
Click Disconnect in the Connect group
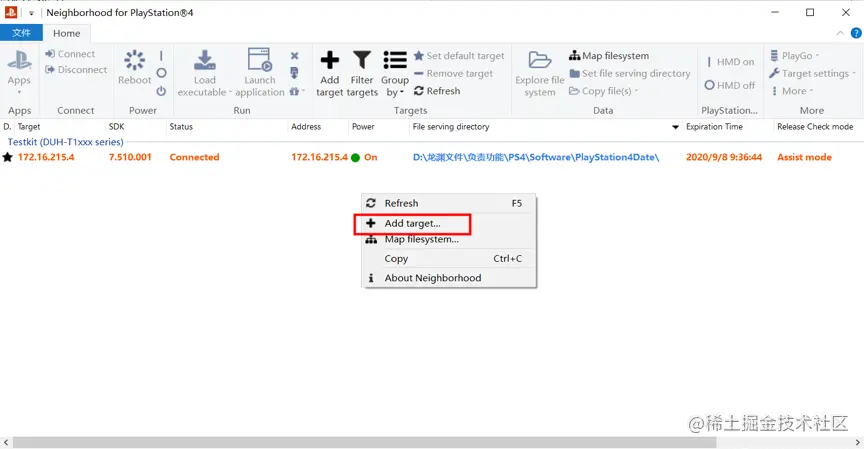pyautogui.click(x=76, y=70)
